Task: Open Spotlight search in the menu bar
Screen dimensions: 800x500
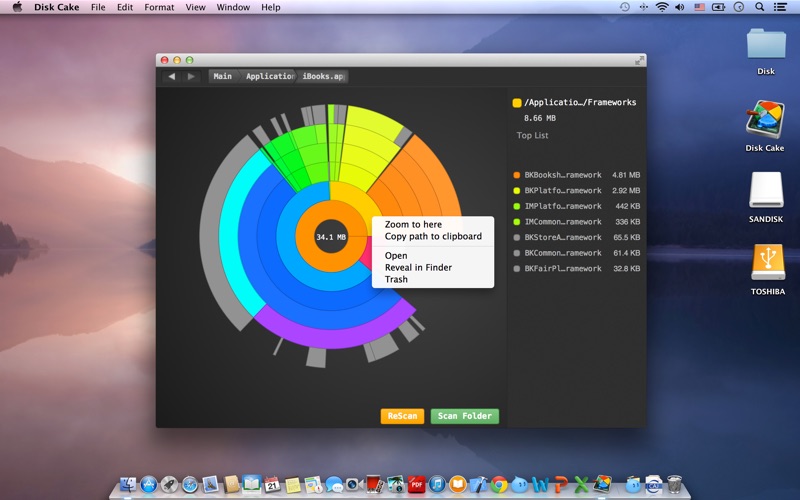Action: point(760,7)
